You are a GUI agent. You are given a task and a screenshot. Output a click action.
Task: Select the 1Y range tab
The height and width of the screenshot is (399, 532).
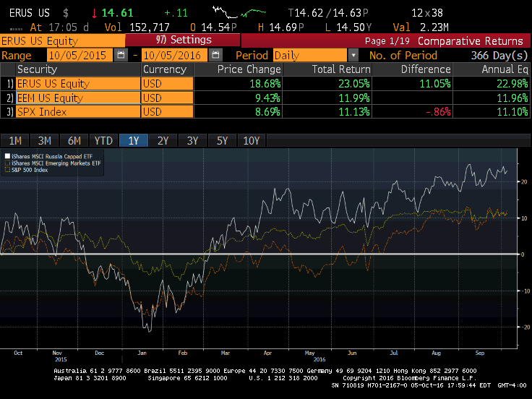click(133, 140)
